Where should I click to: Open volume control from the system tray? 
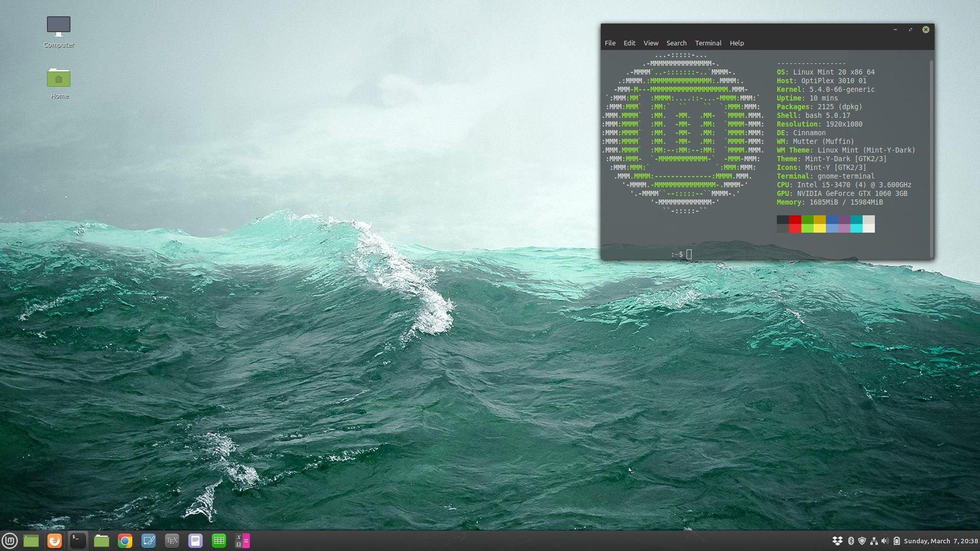point(886,541)
